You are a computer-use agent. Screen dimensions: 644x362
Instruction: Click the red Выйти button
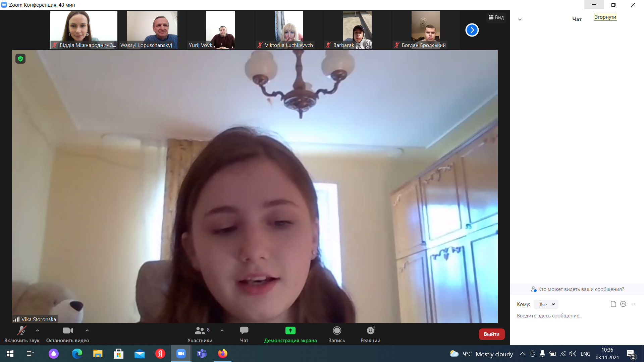491,334
